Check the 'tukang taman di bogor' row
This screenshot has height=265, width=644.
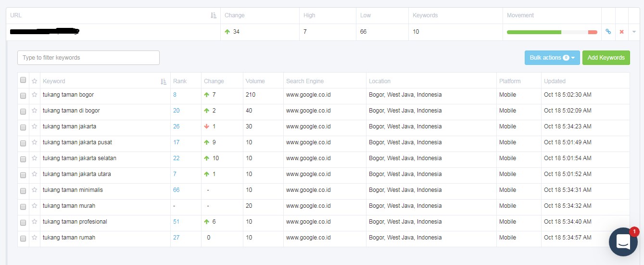23,111
